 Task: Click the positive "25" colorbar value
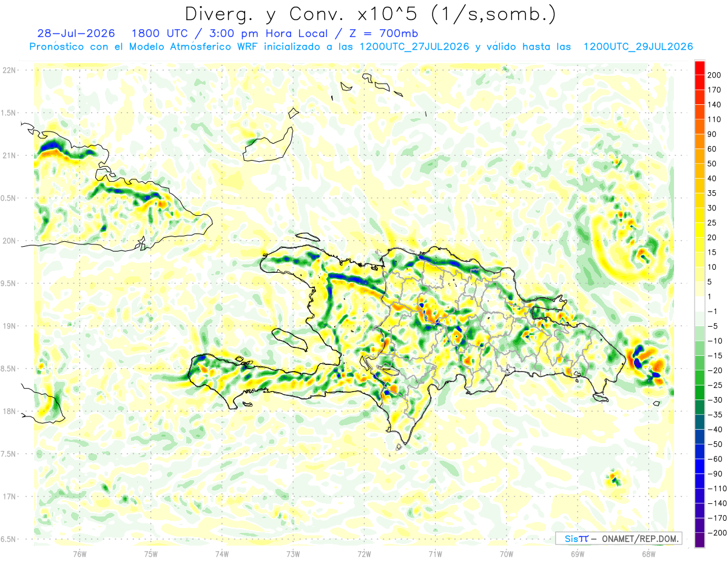[x=712, y=222]
